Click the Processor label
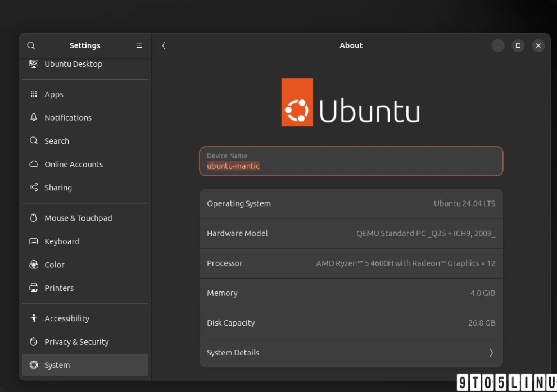Viewport: 557px width, 392px height. click(225, 263)
